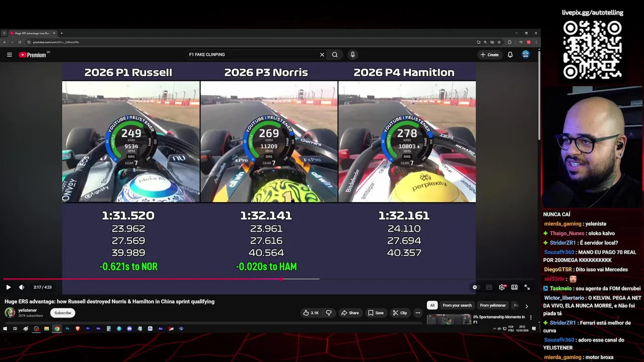Select the From yelistener chip
Screen dimensions: 644x362
point(493,305)
